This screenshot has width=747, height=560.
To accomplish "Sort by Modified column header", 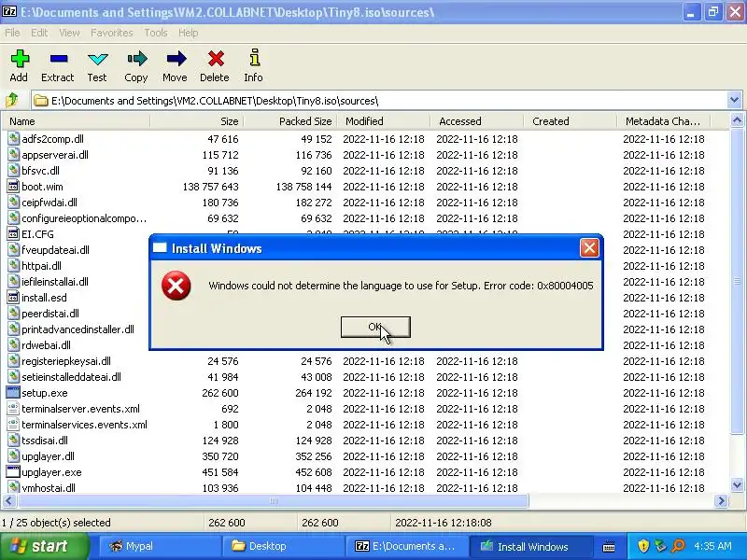I will click(383, 121).
